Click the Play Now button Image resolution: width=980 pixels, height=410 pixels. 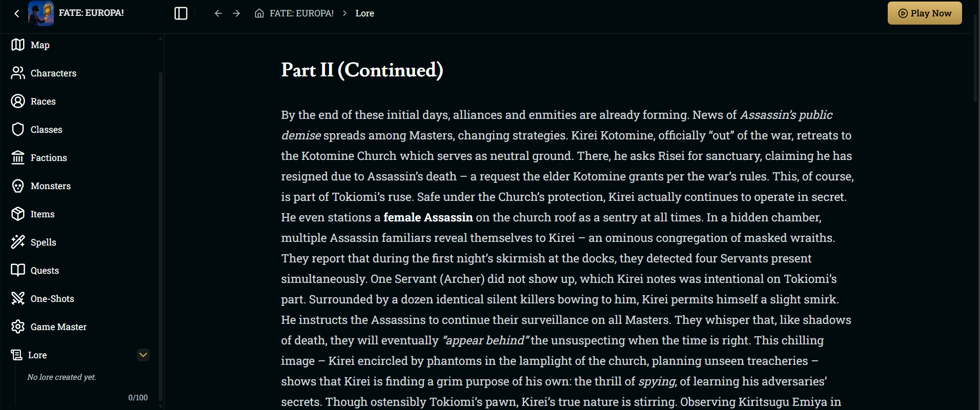tap(925, 13)
